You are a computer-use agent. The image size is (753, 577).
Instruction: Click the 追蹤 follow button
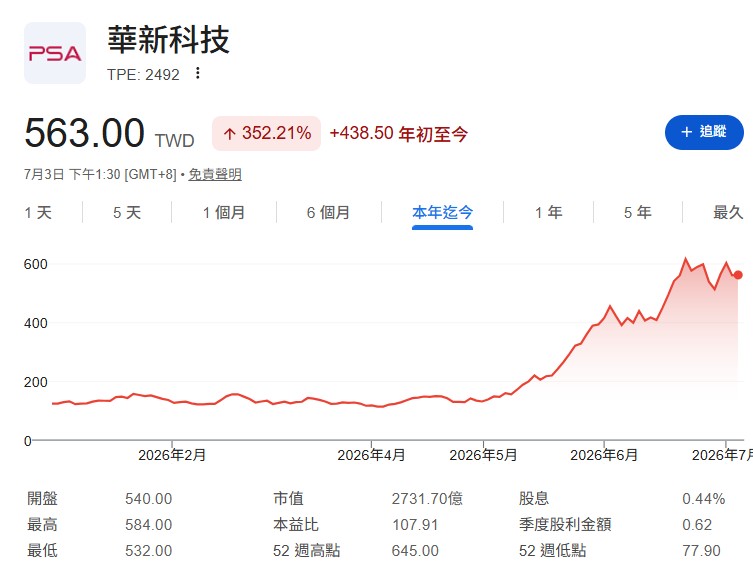(704, 132)
